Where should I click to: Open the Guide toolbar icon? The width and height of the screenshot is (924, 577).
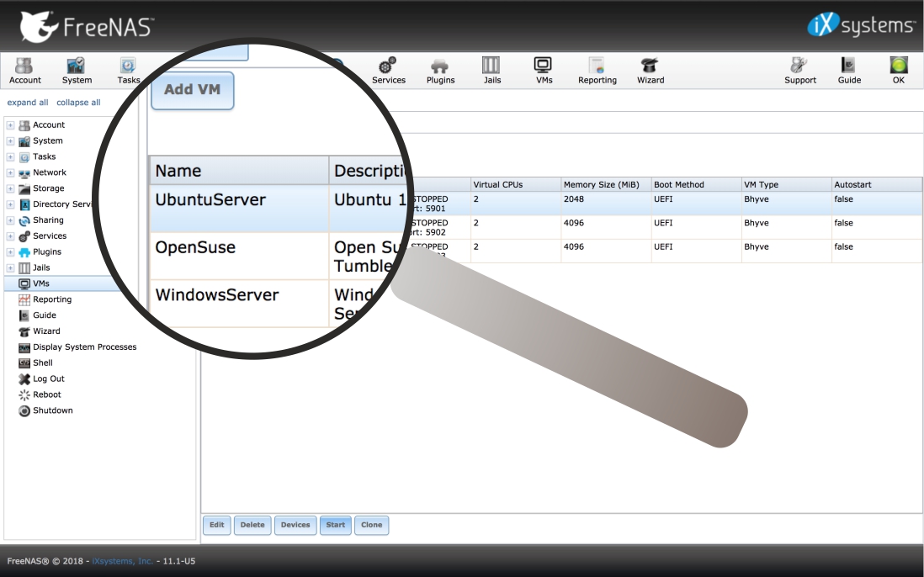849,71
